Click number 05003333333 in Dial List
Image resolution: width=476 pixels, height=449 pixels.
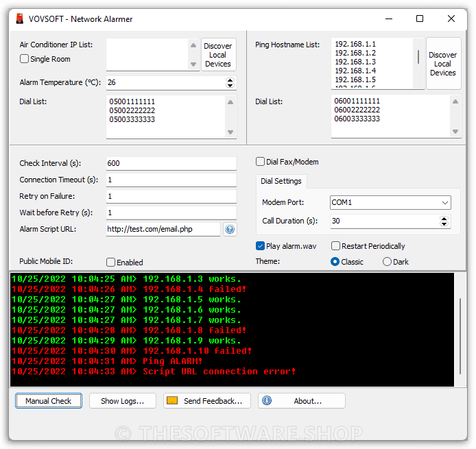click(x=132, y=119)
